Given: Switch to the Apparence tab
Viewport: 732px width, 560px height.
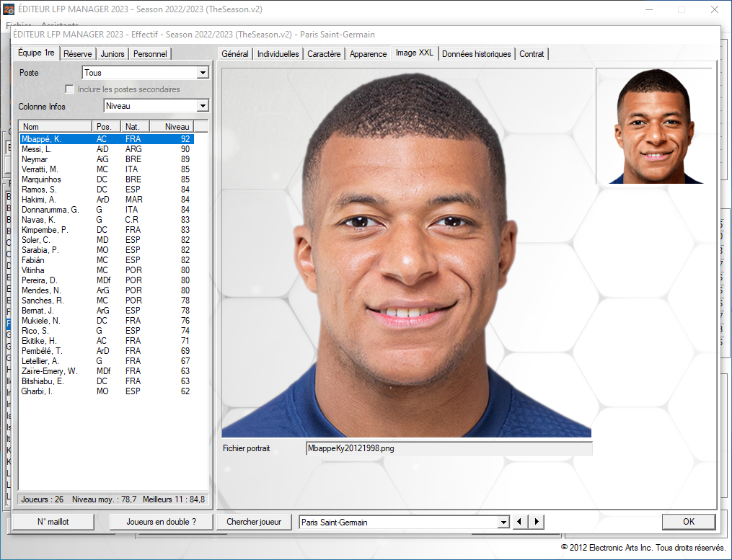Looking at the screenshot, I should pos(368,53).
